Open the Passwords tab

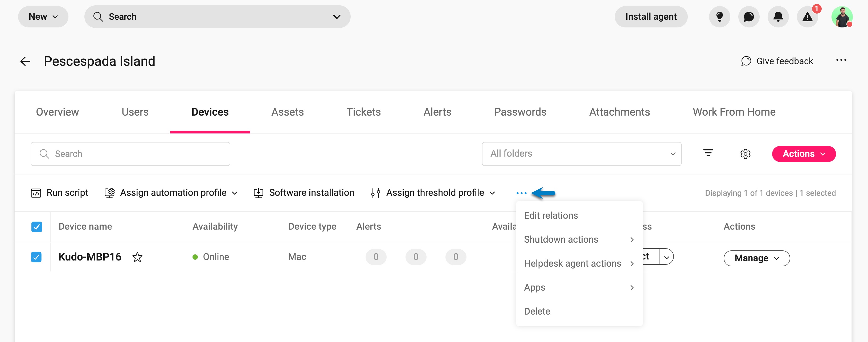click(x=520, y=112)
